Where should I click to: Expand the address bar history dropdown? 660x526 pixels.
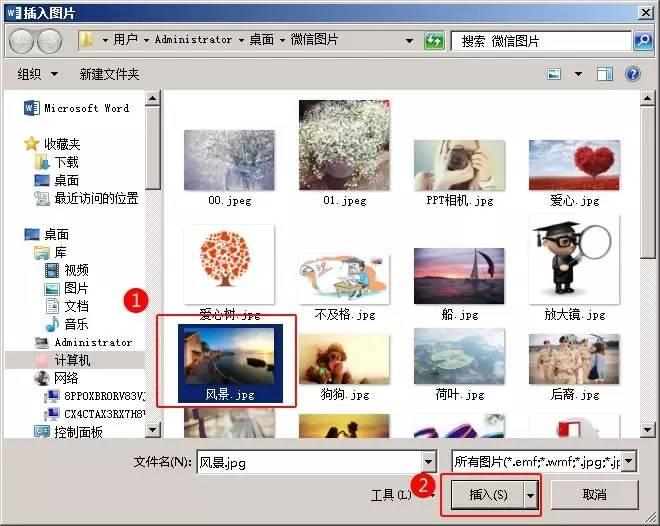pyautogui.click(x=409, y=41)
